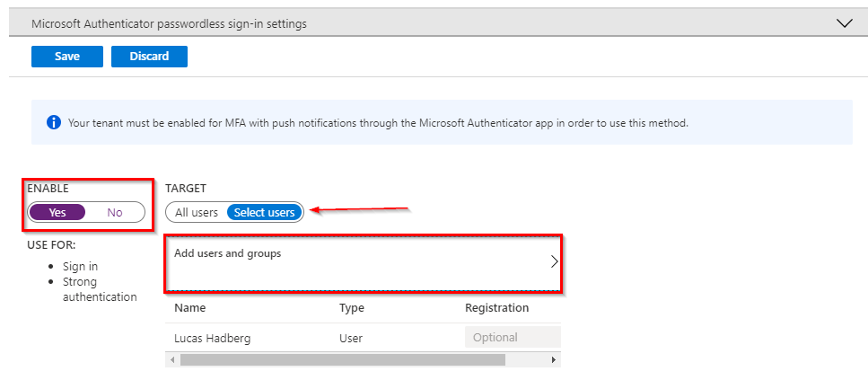Click the Add users and groups arrow
This screenshot has width=868, height=389.
tap(554, 262)
